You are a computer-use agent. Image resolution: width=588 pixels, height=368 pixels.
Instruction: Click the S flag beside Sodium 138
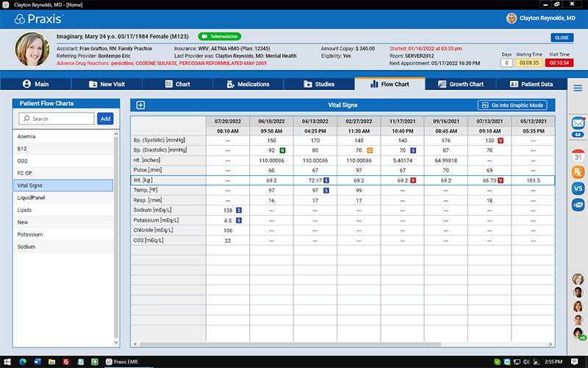tap(239, 210)
